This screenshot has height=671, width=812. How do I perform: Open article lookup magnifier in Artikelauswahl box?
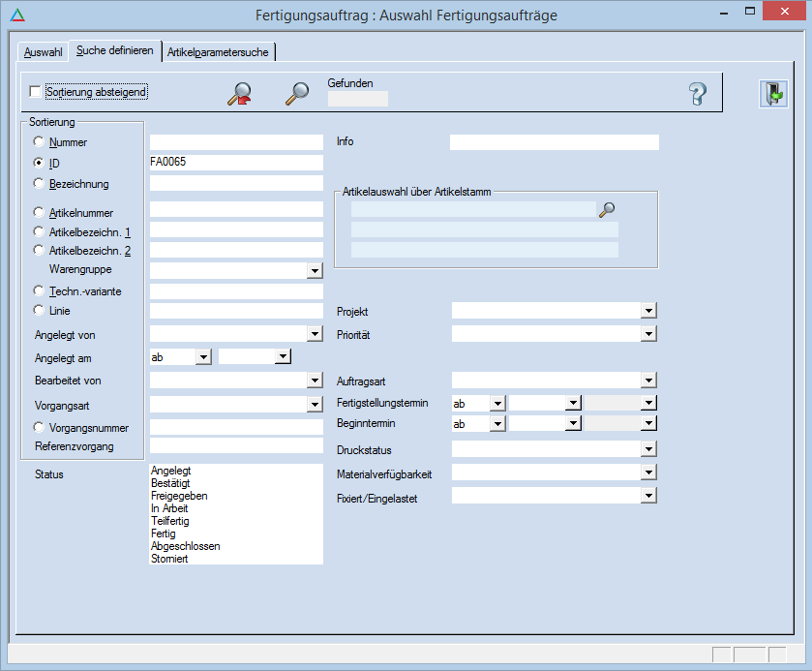(607, 209)
